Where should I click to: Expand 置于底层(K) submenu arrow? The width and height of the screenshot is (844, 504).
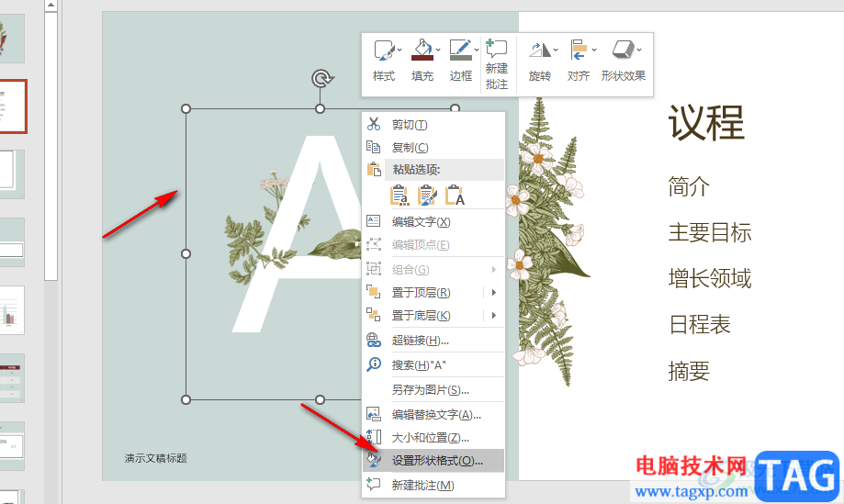(x=493, y=315)
